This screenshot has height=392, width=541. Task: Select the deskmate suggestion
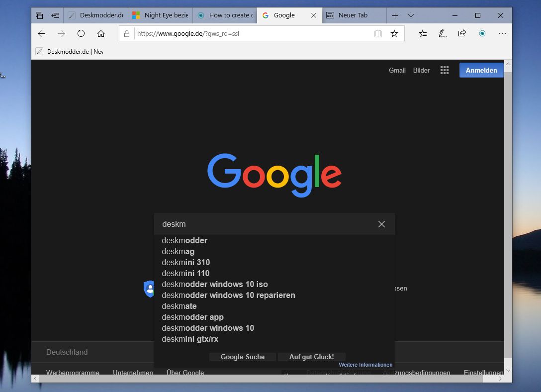tap(274, 306)
